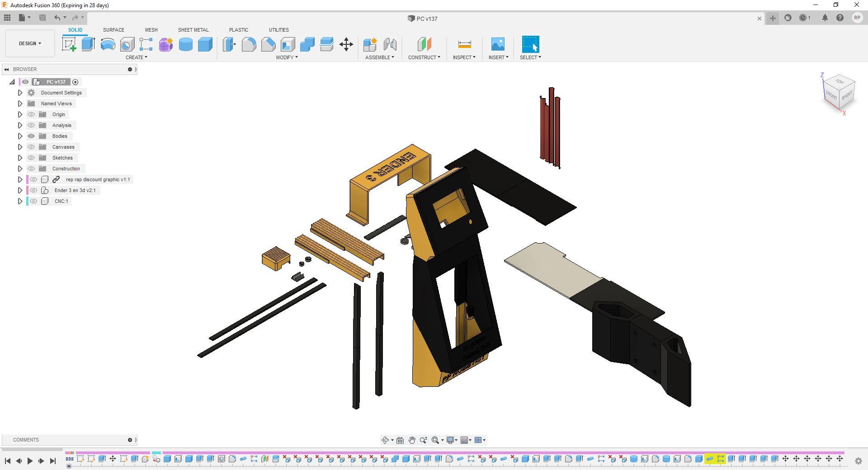Click the ViewCube RIGHT face
Image resolution: width=868 pixels, height=470 pixels.
coord(847,96)
